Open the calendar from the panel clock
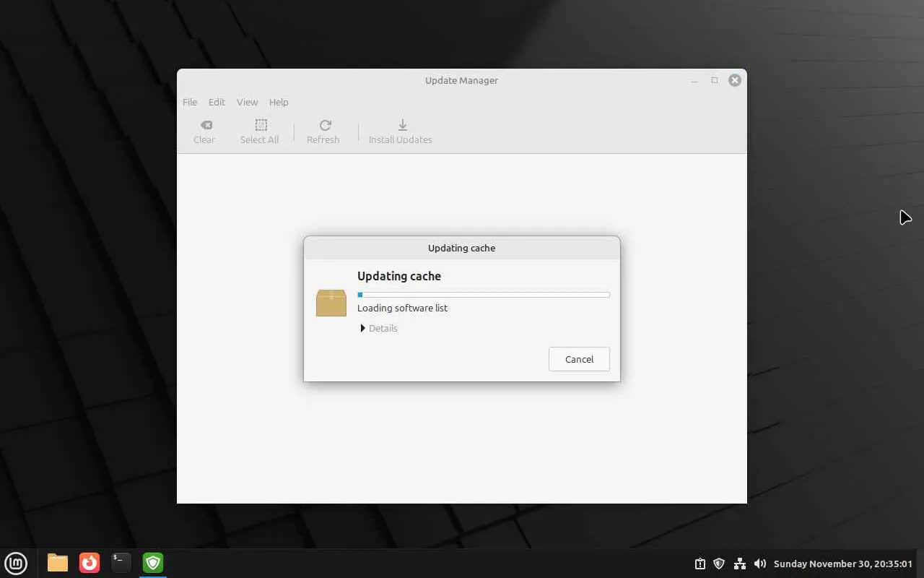The width and height of the screenshot is (924, 578). (x=843, y=564)
